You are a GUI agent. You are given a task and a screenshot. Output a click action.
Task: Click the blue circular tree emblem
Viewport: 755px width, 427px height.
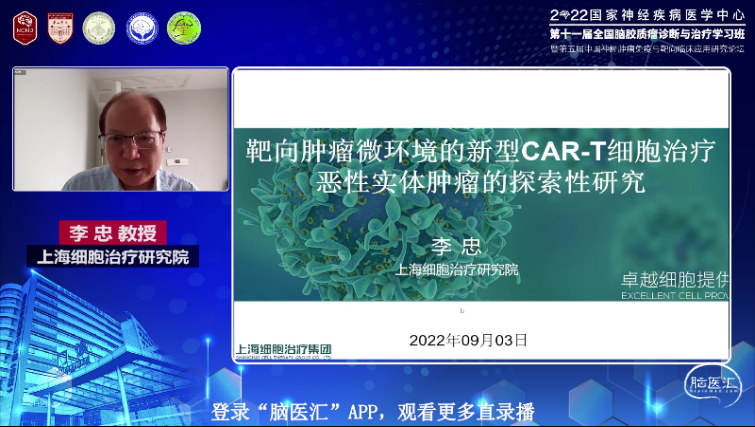(x=142, y=27)
